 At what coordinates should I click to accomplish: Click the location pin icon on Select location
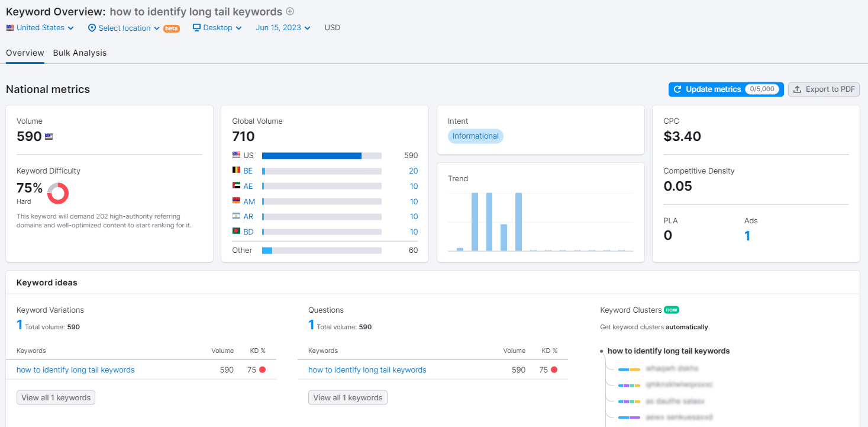click(92, 28)
